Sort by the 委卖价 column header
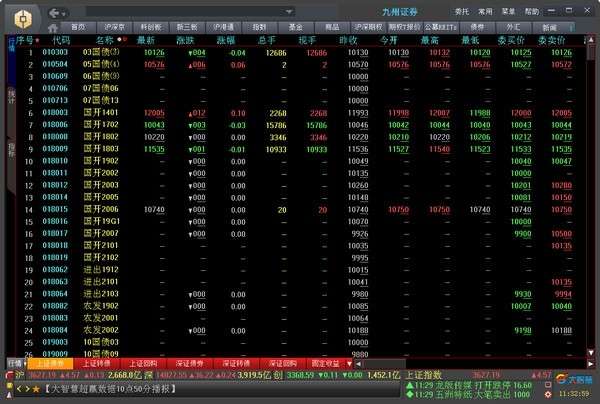 click(x=551, y=40)
